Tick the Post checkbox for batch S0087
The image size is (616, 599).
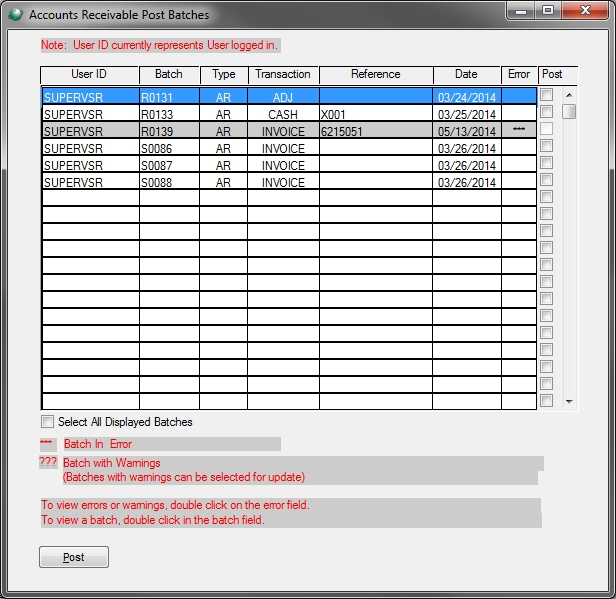pyautogui.click(x=546, y=163)
